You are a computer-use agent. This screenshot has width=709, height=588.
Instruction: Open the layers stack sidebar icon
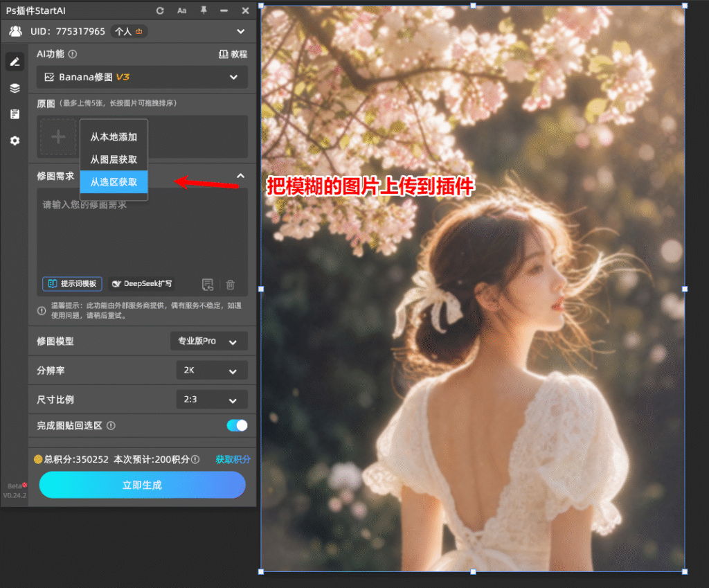(x=15, y=88)
